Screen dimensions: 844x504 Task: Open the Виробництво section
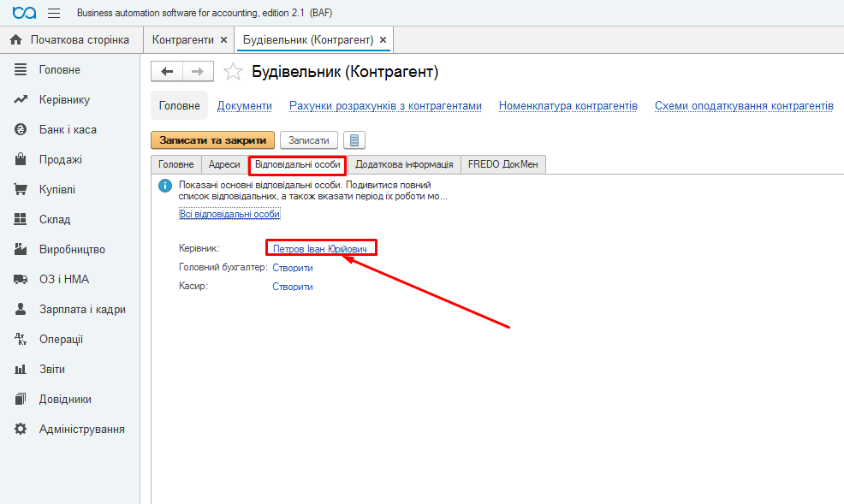click(72, 250)
